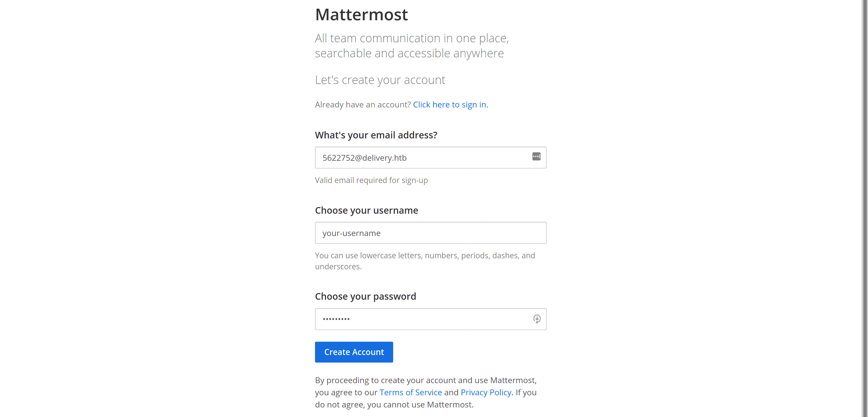
Task: Click the vertical page scrollbar
Action: point(864,208)
